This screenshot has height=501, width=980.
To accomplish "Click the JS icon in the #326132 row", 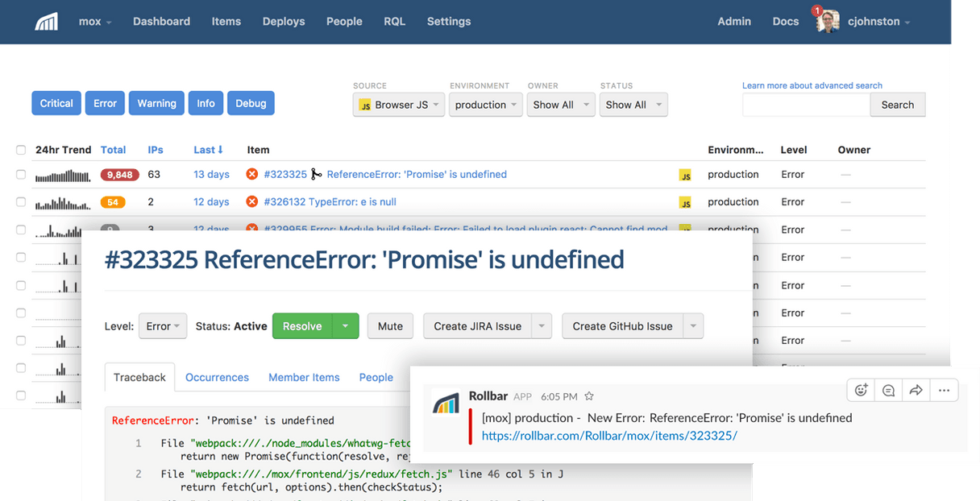I will coord(685,202).
